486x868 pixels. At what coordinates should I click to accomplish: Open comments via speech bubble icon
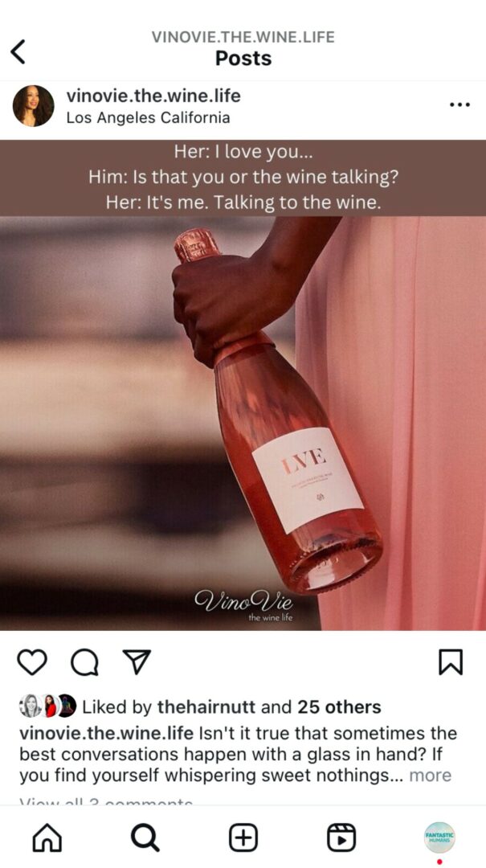[x=84, y=662]
